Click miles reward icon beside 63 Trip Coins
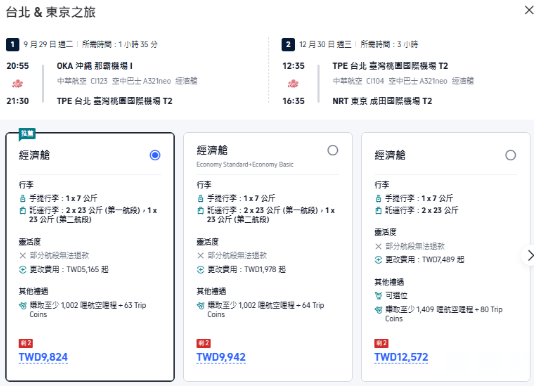The width and height of the screenshot is (534, 386). [22, 306]
